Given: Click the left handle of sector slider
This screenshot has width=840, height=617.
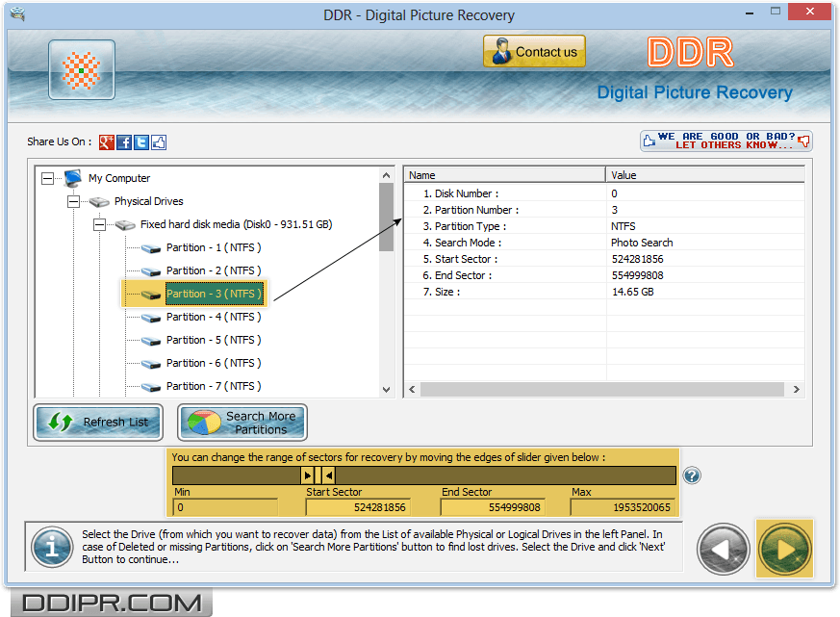Looking at the screenshot, I should 308,476.
